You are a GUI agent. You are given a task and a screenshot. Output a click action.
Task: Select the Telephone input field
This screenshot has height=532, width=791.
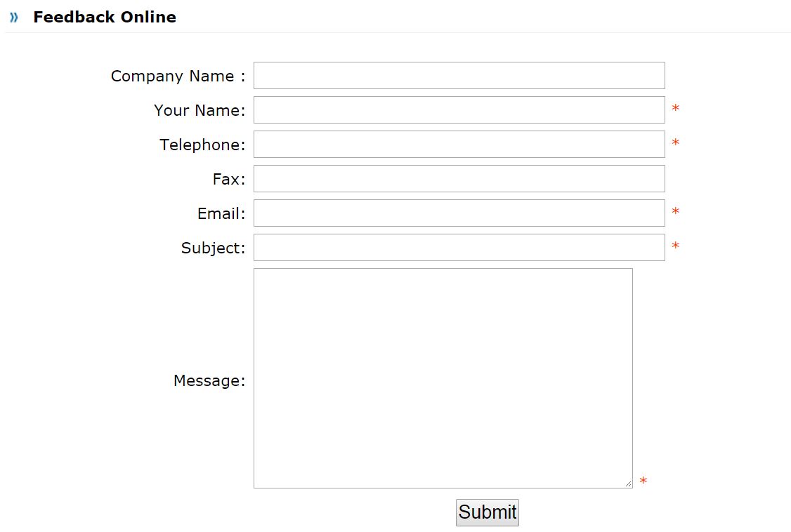(459, 144)
